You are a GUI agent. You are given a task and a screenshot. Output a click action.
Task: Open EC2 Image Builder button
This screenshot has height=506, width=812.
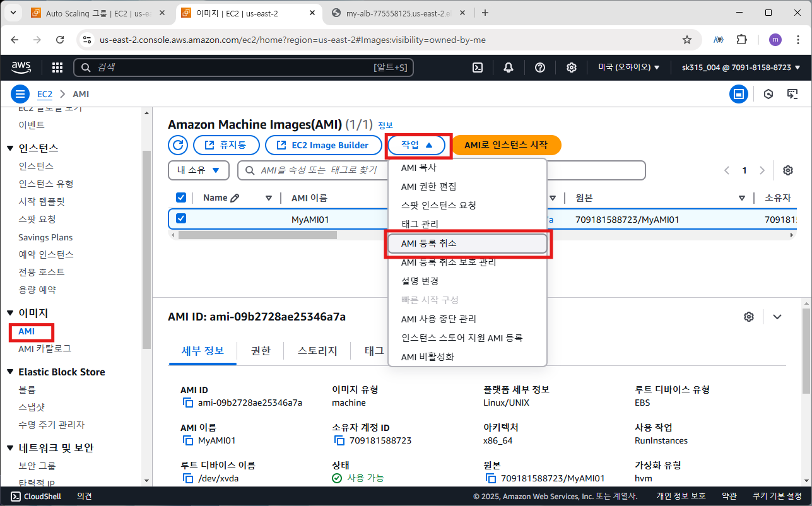324,145
